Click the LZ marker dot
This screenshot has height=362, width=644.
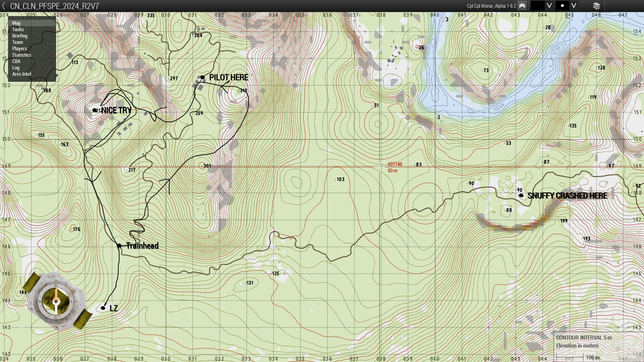click(x=103, y=308)
